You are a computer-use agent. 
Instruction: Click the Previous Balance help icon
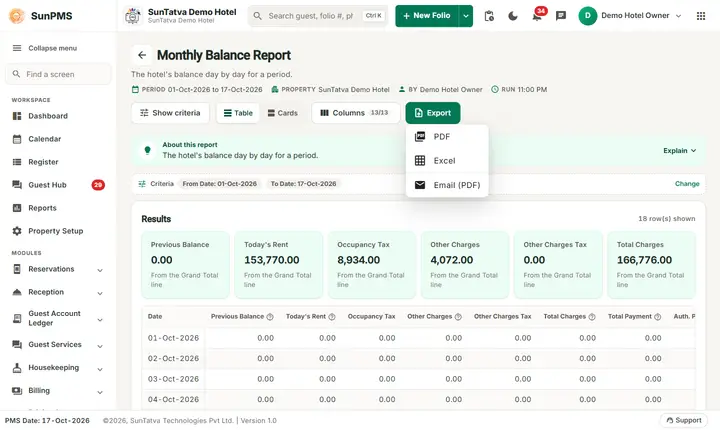pyautogui.click(x=270, y=317)
